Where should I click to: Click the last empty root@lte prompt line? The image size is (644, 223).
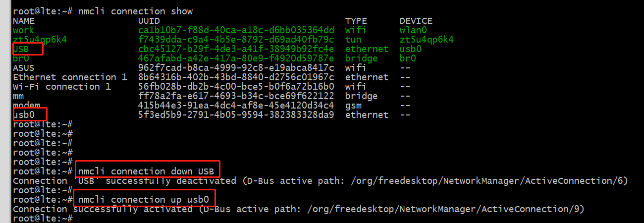click(43, 219)
